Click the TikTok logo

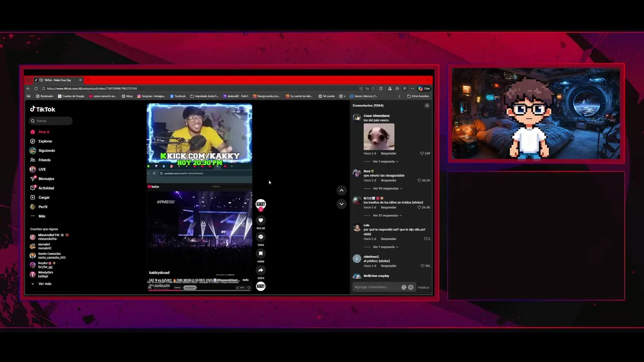(x=42, y=109)
